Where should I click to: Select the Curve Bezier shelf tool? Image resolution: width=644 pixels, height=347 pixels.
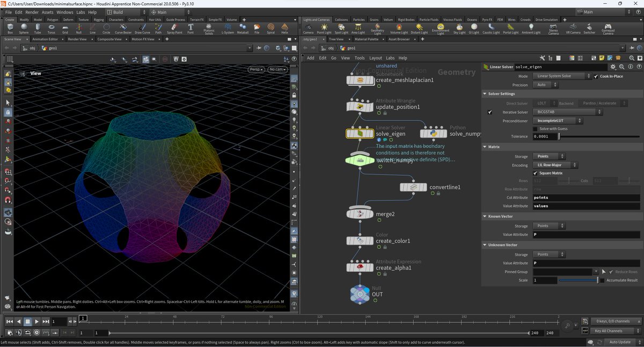tap(124, 28)
